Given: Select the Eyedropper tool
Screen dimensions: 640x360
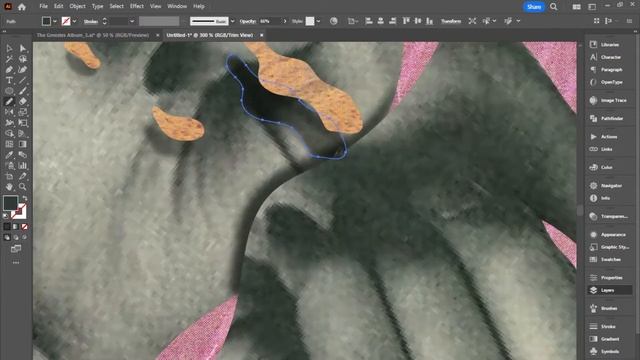Looking at the screenshot, I should (9, 155).
